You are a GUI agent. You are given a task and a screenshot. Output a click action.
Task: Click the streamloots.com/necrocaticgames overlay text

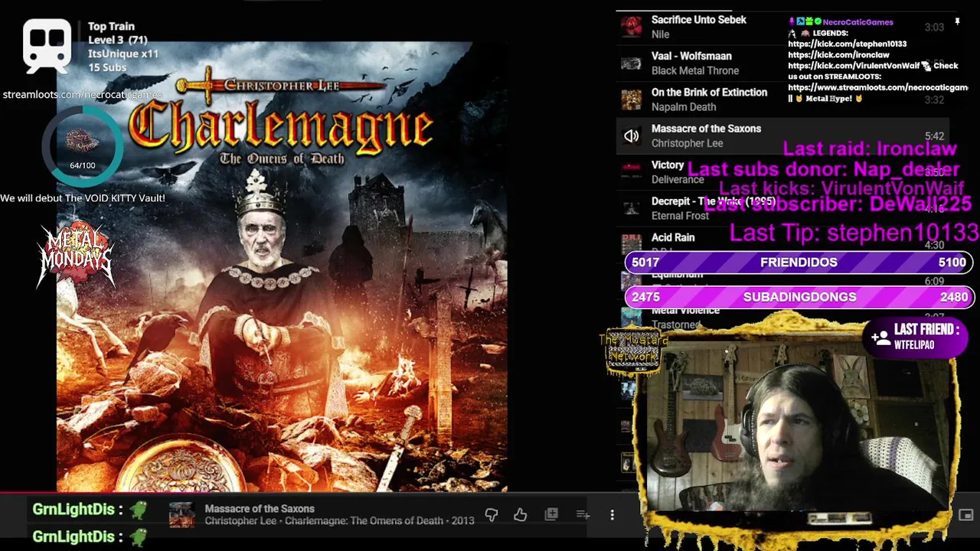point(82,95)
